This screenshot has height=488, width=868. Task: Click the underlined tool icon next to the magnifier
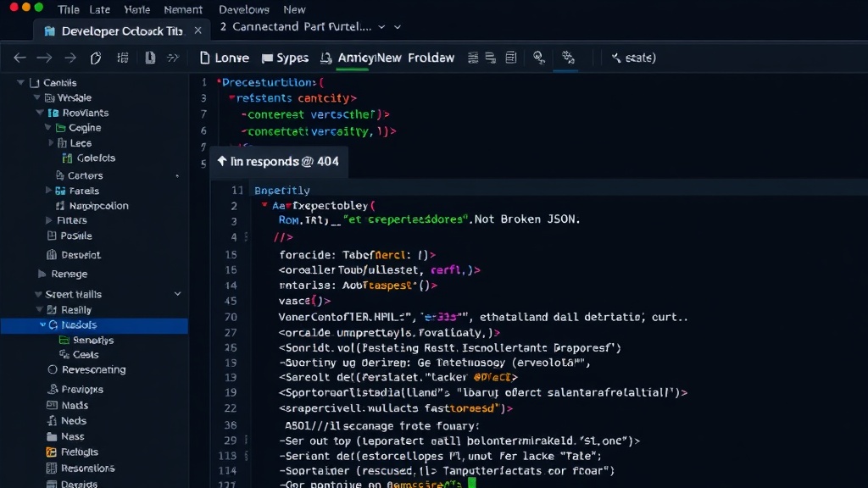click(568, 58)
